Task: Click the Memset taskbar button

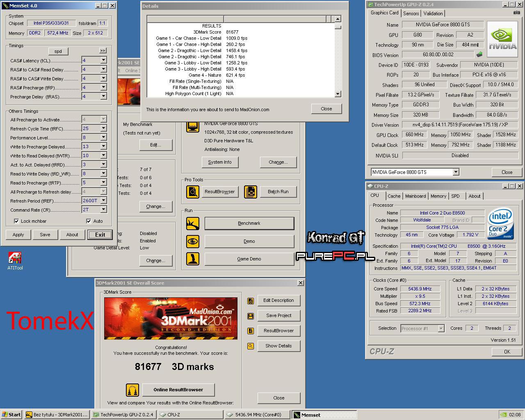Action: (x=324, y=415)
